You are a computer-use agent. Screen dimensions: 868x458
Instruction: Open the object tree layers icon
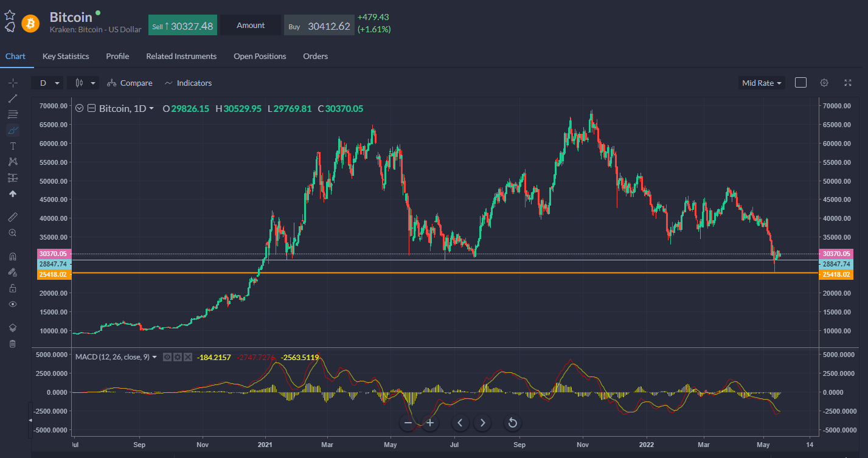click(x=13, y=328)
